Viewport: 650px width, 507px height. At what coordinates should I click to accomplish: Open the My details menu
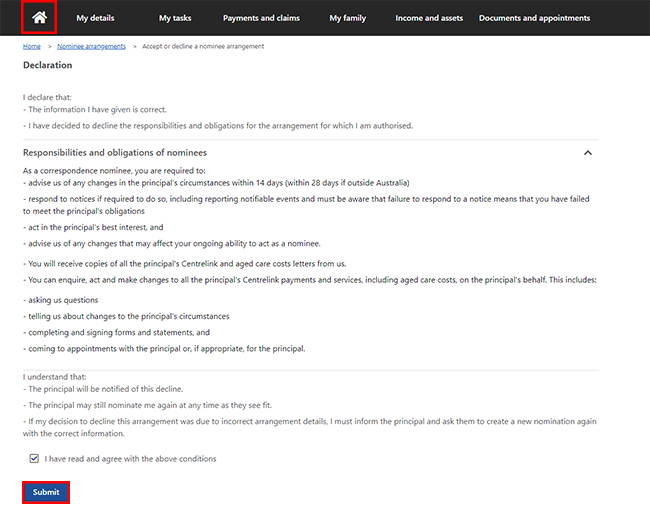pos(95,18)
